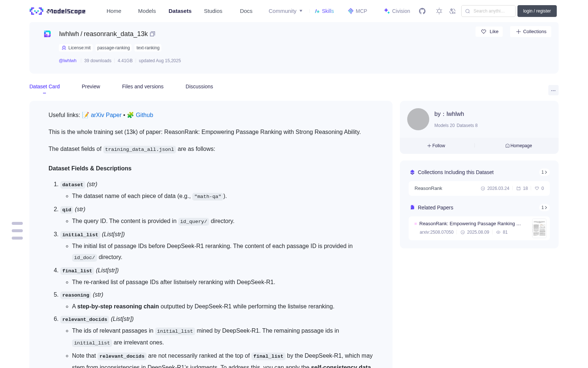Click the MCP diamond icon
588x368 pixels.
click(x=351, y=11)
